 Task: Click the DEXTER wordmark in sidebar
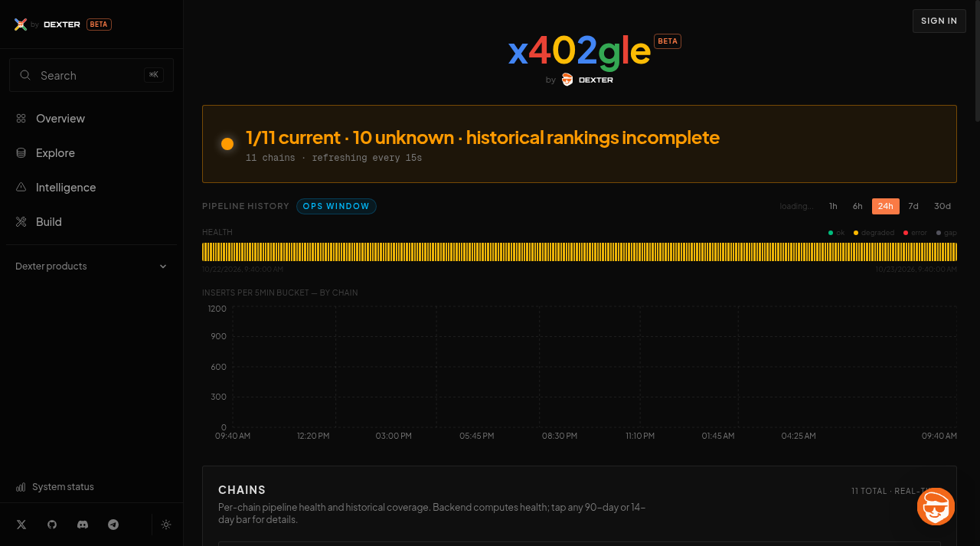pyautogui.click(x=62, y=25)
